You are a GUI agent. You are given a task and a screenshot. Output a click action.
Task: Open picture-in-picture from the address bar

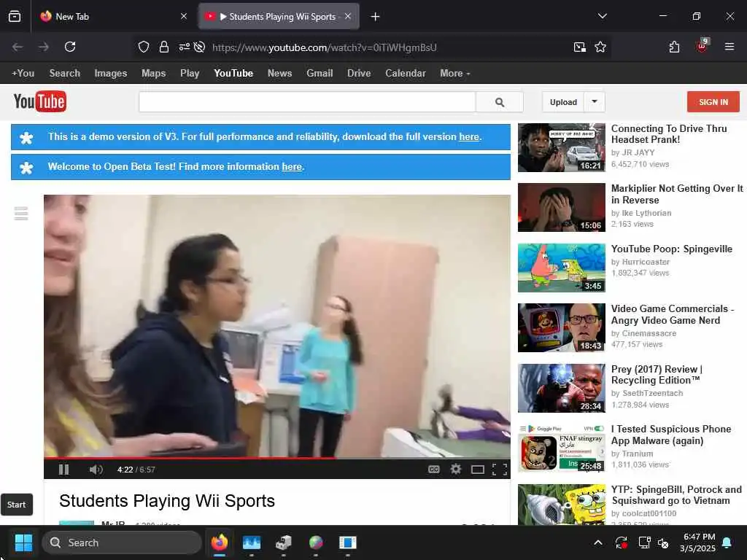coord(580,47)
